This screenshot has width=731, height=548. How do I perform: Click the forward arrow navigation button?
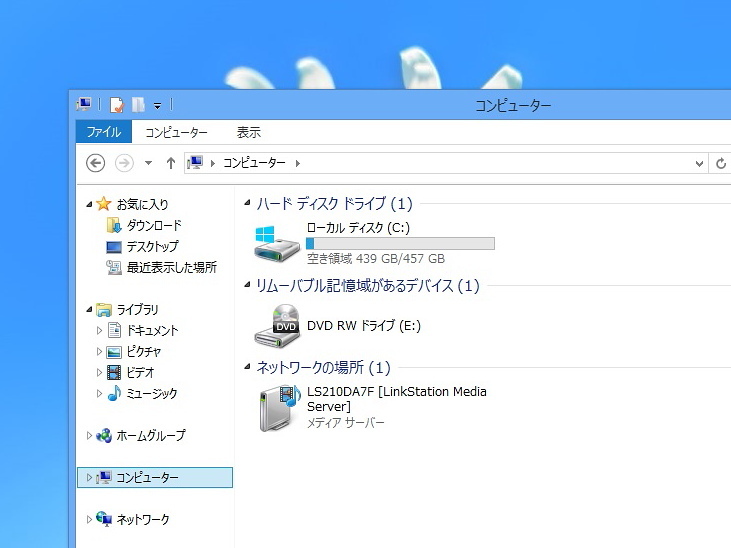click(x=124, y=163)
